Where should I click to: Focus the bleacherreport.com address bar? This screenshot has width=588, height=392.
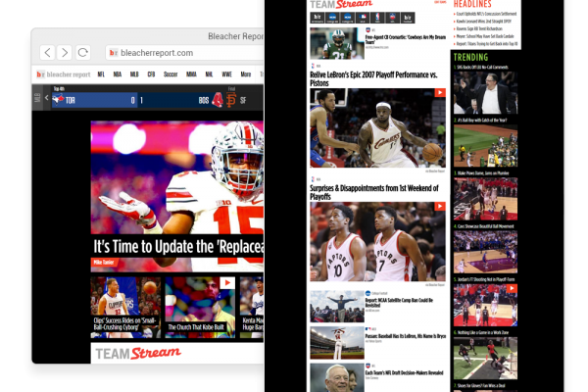pyautogui.click(x=185, y=53)
